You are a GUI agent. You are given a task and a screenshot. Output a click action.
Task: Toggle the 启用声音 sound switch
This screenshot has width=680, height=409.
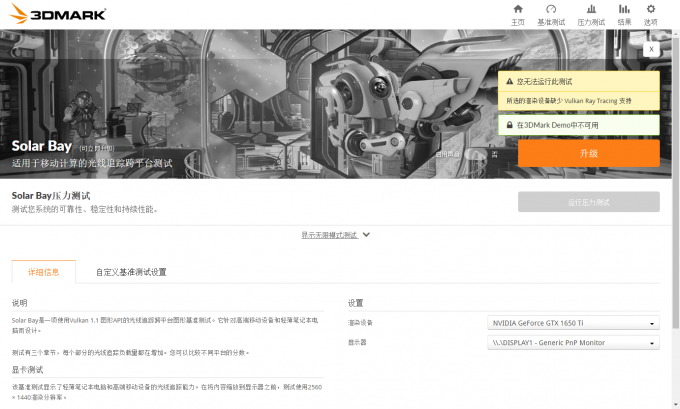pyautogui.click(x=476, y=154)
